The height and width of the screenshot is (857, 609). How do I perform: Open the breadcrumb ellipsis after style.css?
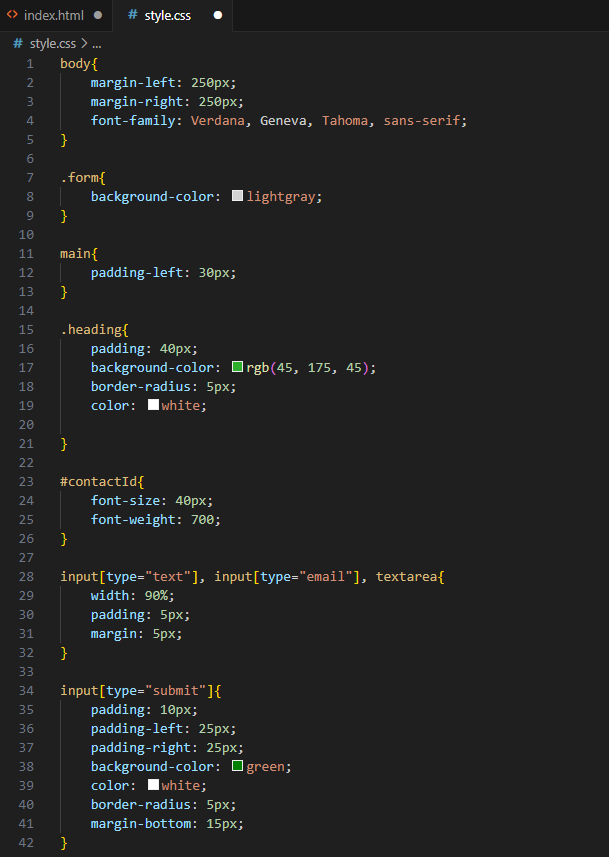(x=97, y=44)
